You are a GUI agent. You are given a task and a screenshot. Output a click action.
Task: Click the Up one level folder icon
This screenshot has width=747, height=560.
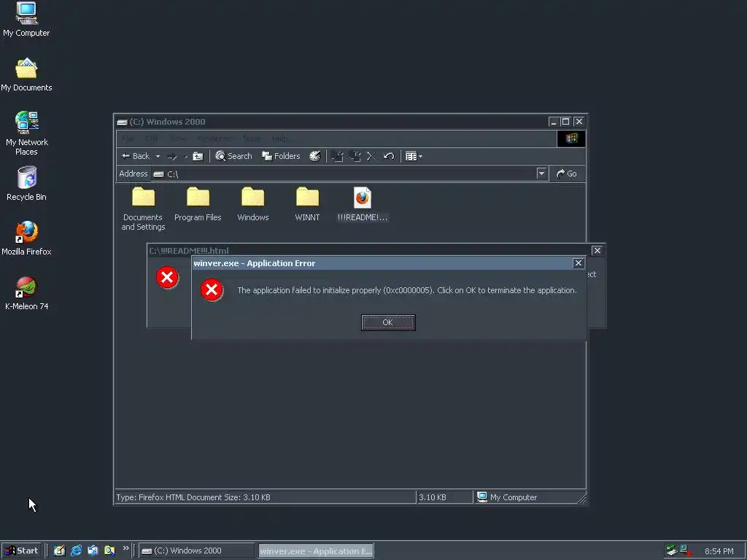(x=198, y=156)
